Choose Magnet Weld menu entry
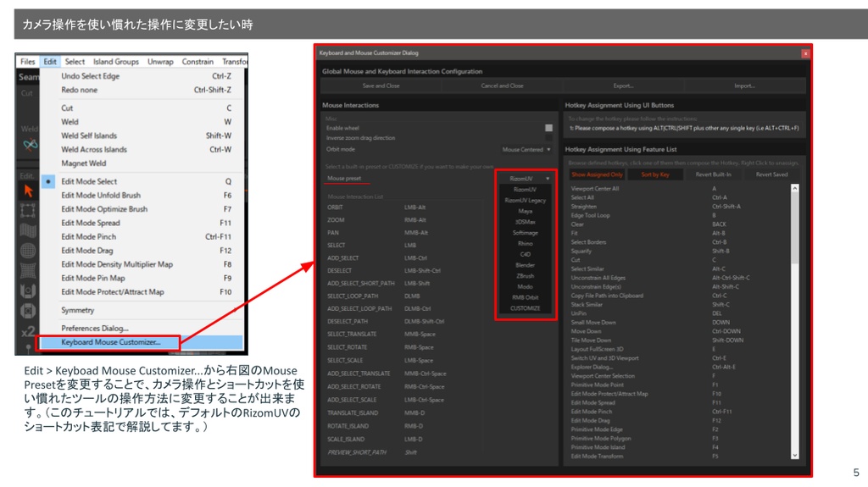868x487 pixels. pos(142,163)
